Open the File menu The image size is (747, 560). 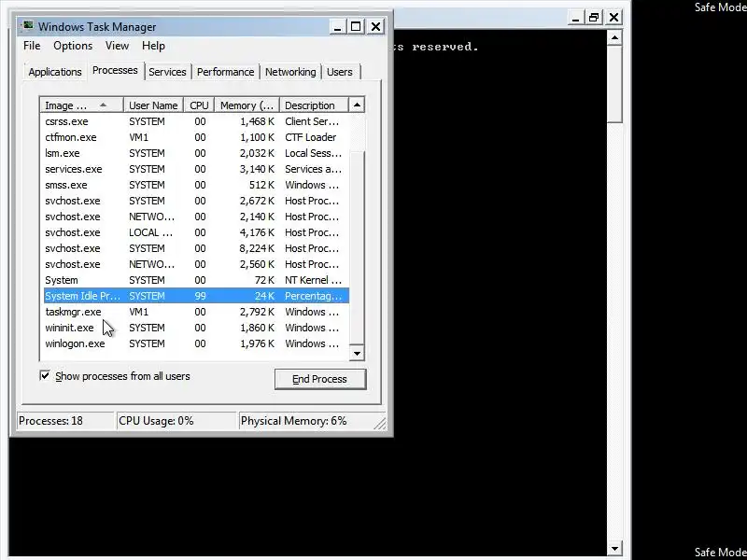(32, 46)
